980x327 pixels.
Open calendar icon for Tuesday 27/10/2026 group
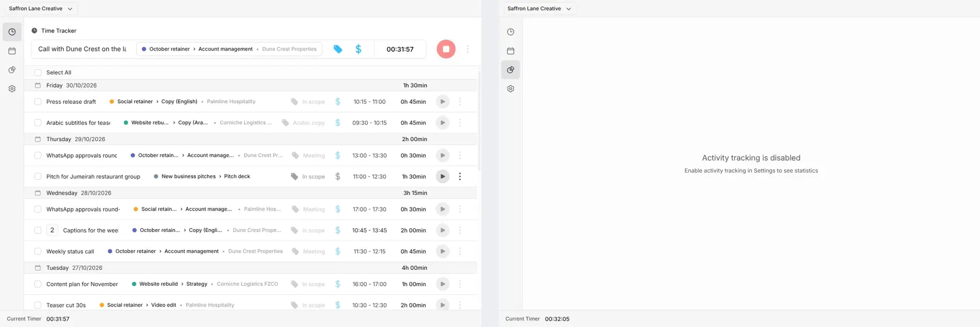click(x=38, y=268)
